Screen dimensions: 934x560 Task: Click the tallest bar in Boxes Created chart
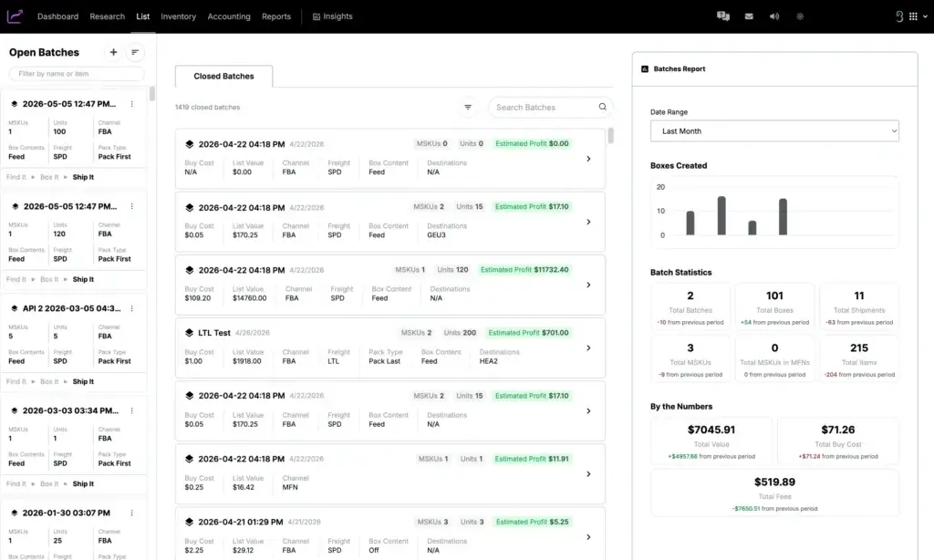tap(721, 215)
